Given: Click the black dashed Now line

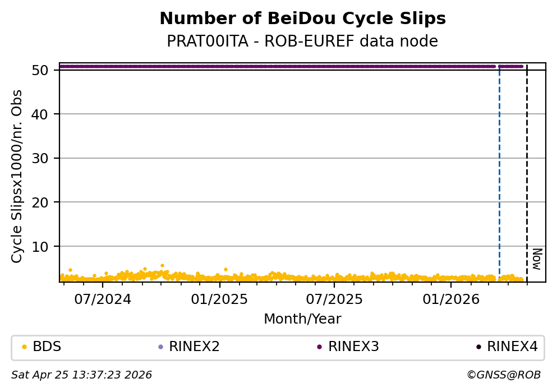Looking at the screenshot, I should [x=527, y=168].
